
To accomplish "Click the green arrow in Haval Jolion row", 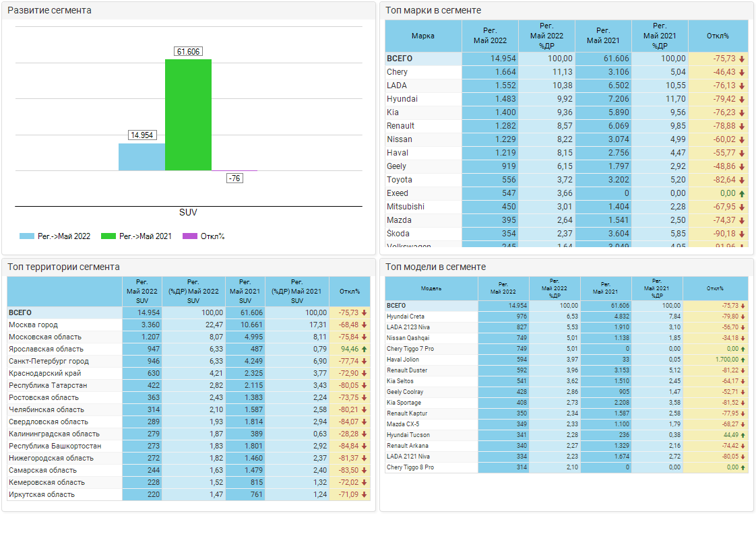I will point(743,360).
